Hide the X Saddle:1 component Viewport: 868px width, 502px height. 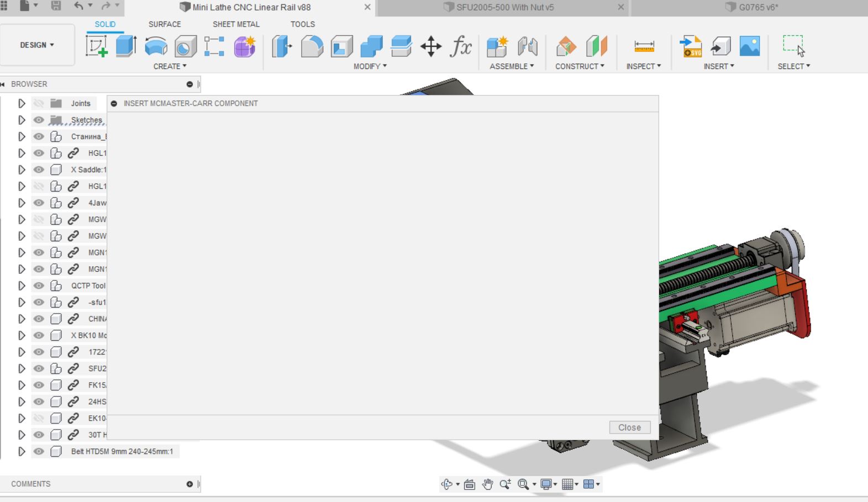(x=38, y=170)
